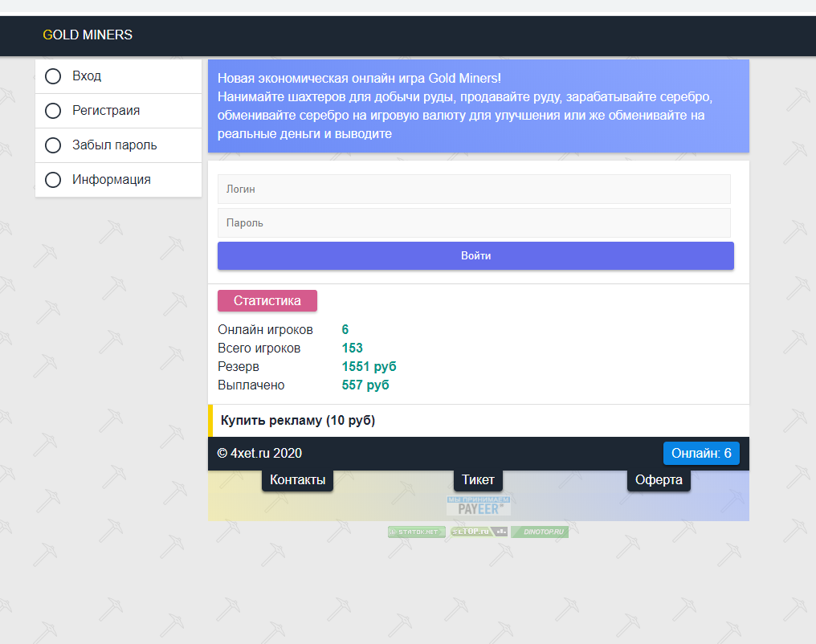Open the STATOK.NET counter badge
The height and width of the screenshot is (644, 816).
click(x=416, y=532)
